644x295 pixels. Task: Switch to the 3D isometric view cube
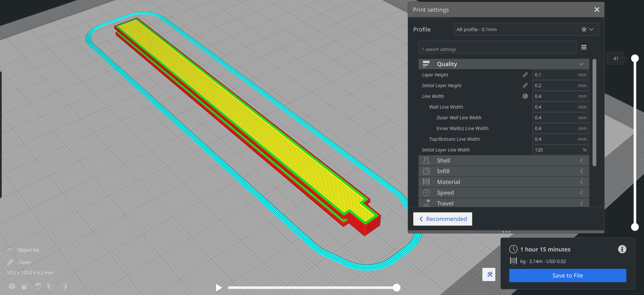click(x=12, y=286)
